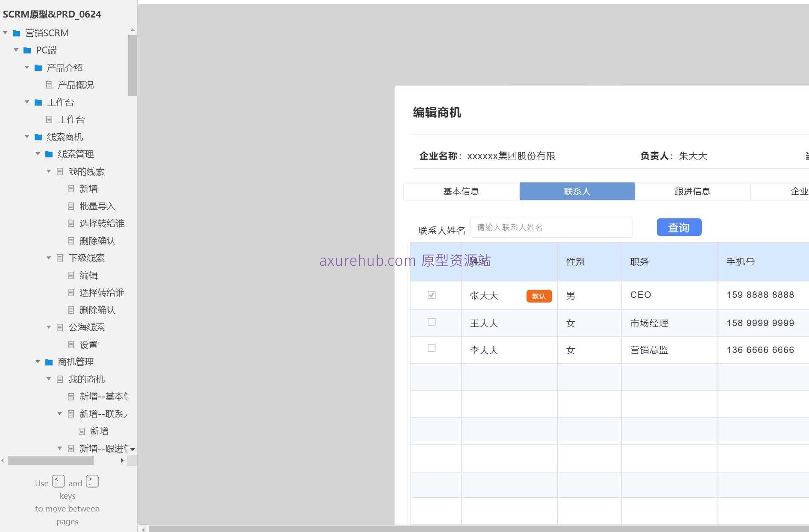Select the 批量导入 page icon
The width and height of the screenshot is (809, 532).
pyautogui.click(x=71, y=206)
